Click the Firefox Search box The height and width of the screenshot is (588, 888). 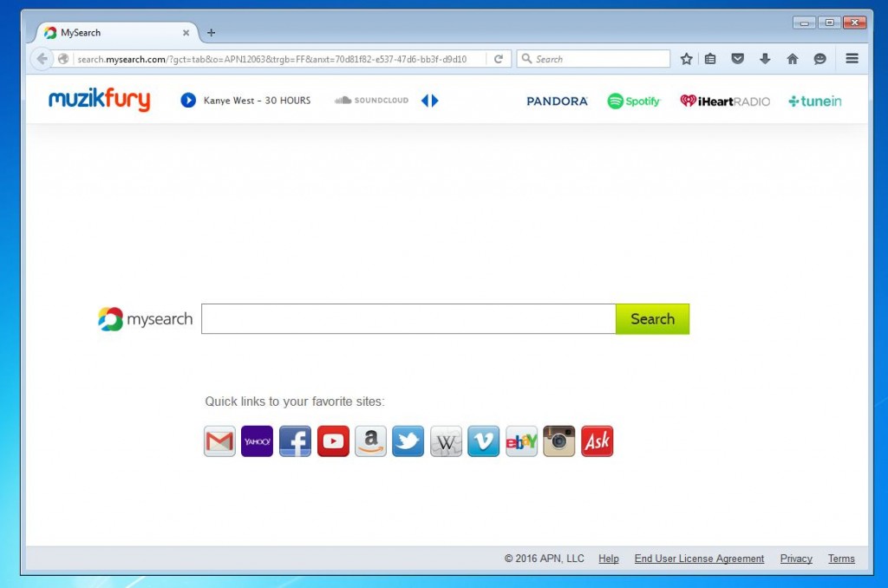(593, 59)
